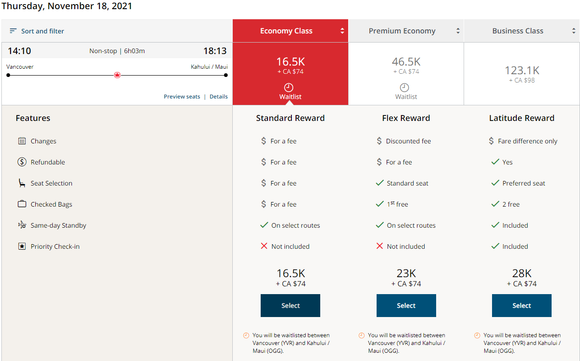Open Sort and filter options

coord(37,31)
